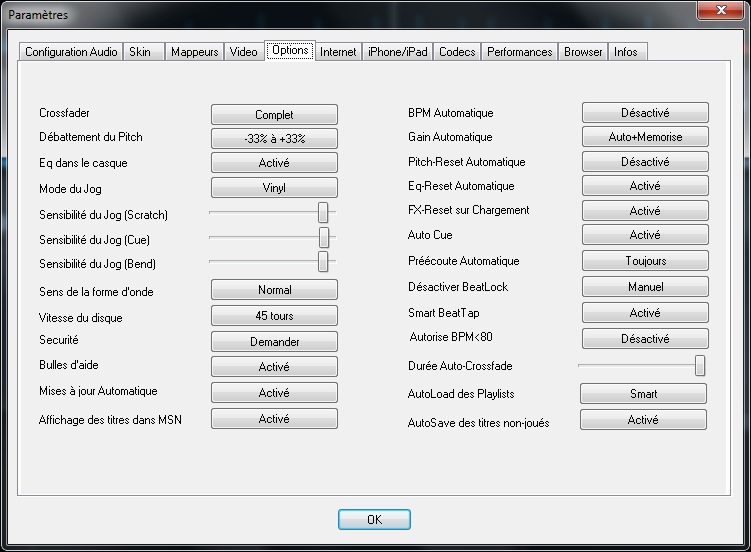
Task: Change Vitesse du disque from 45 tours
Action: (274, 316)
